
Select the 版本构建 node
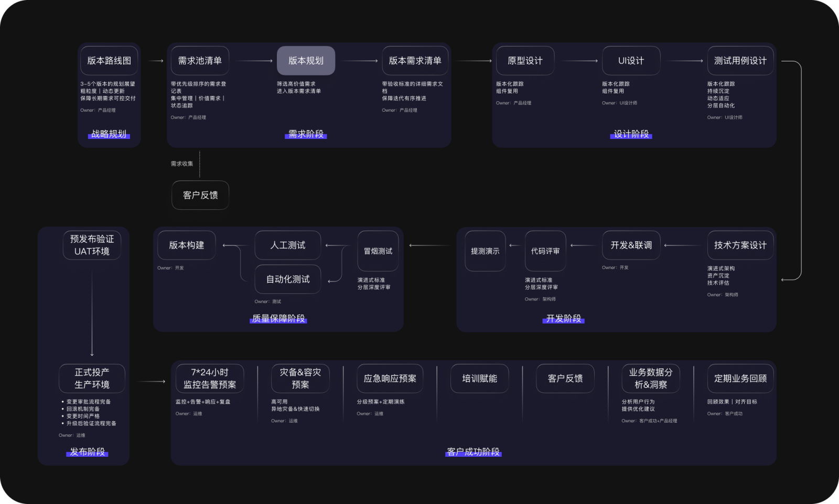click(x=186, y=245)
